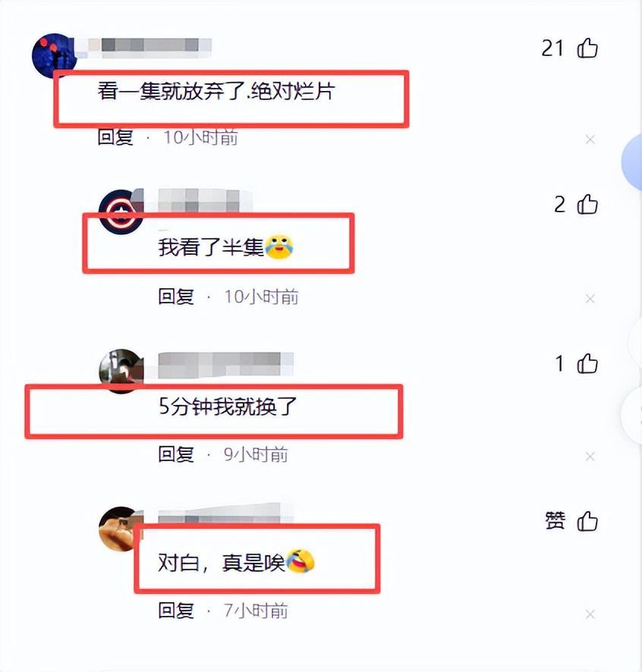Open the Captain America shield avatar profile
Image resolution: width=642 pixels, height=672 pixels.
(121, 212)
